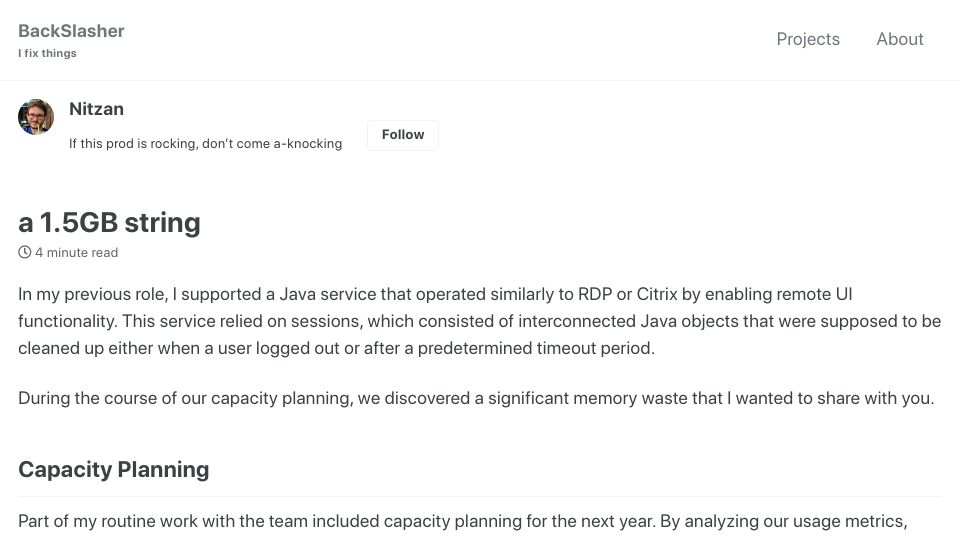Viewport: 960px width, 540px height.
Task: Click the paragraph starting "Part of my routine"
Action: [462, 521]
